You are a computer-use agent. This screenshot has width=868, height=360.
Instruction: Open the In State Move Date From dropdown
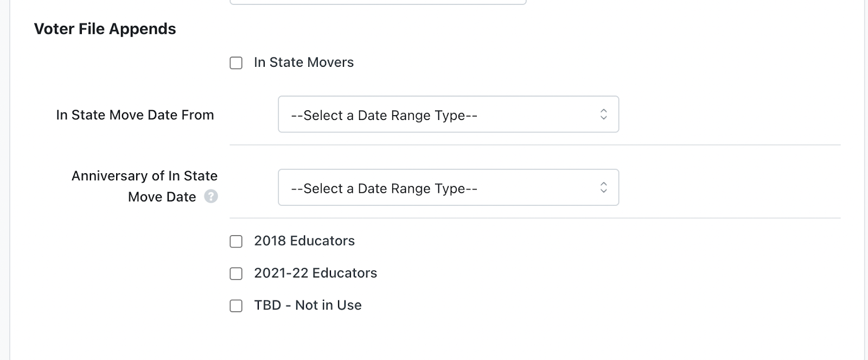pos(448,115)
